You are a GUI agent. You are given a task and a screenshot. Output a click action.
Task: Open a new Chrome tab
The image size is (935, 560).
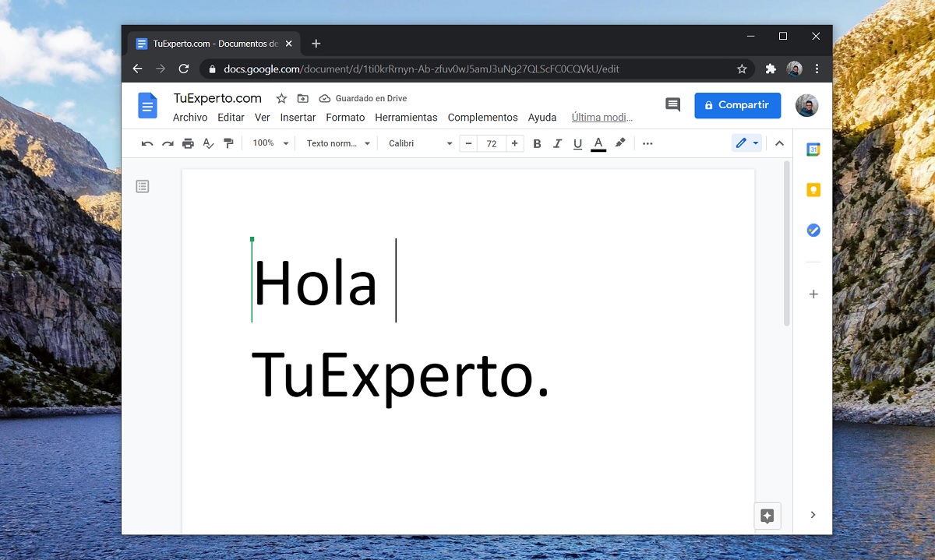pos(316,44)
